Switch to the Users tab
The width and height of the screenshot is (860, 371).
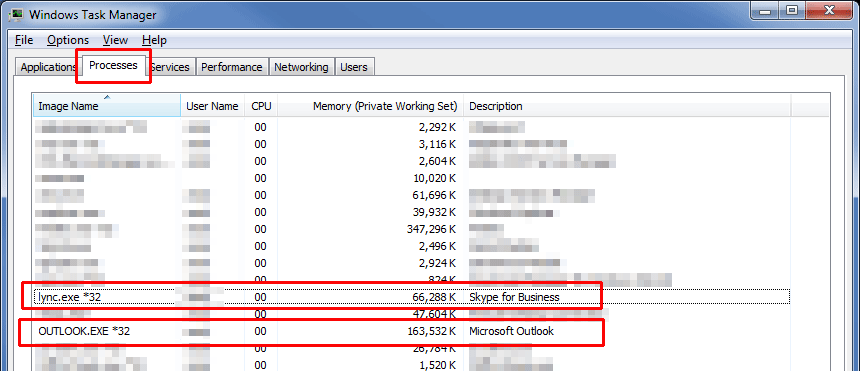tap(354, 67)
